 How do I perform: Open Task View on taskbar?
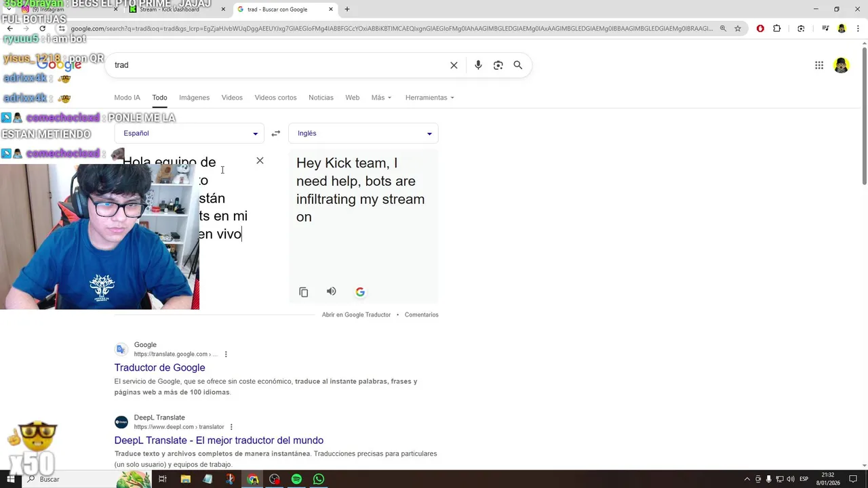coord(163,479)
